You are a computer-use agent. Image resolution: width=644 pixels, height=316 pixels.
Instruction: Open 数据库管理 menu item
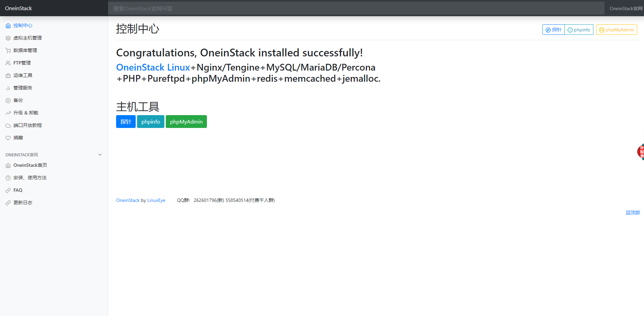(25, 50)
